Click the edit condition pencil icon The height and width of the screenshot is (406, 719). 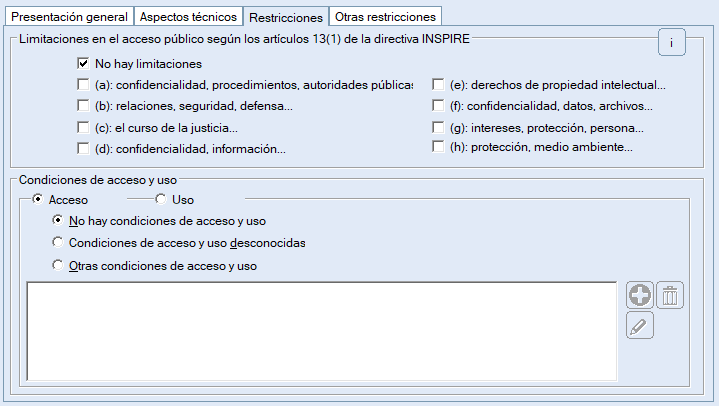pyautogui.click(x=640, y=325)
